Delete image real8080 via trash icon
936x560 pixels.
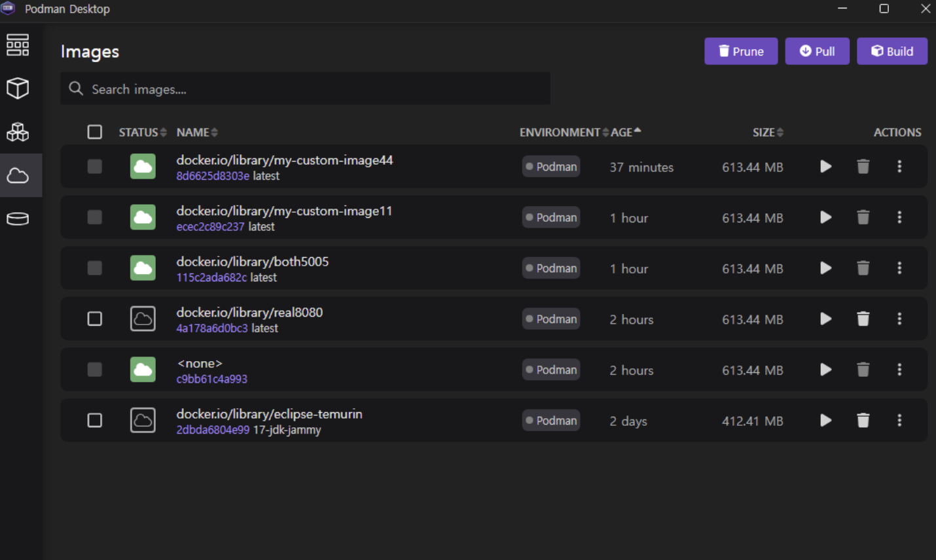click(863, 319)
